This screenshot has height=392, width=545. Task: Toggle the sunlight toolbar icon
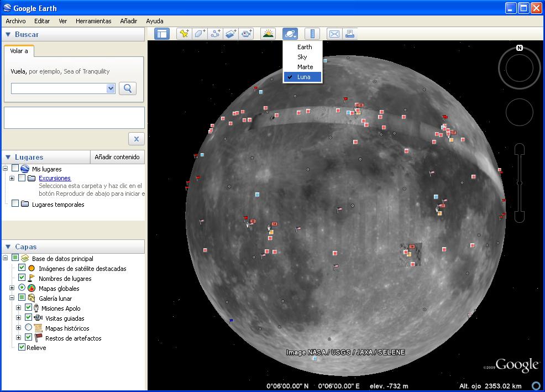point(268,34)
